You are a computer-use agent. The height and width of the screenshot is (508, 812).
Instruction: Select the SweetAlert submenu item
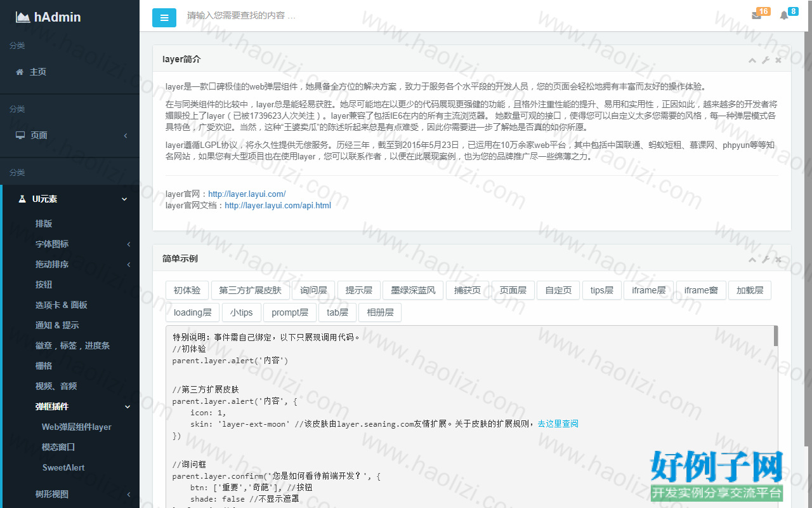[63, 467]
